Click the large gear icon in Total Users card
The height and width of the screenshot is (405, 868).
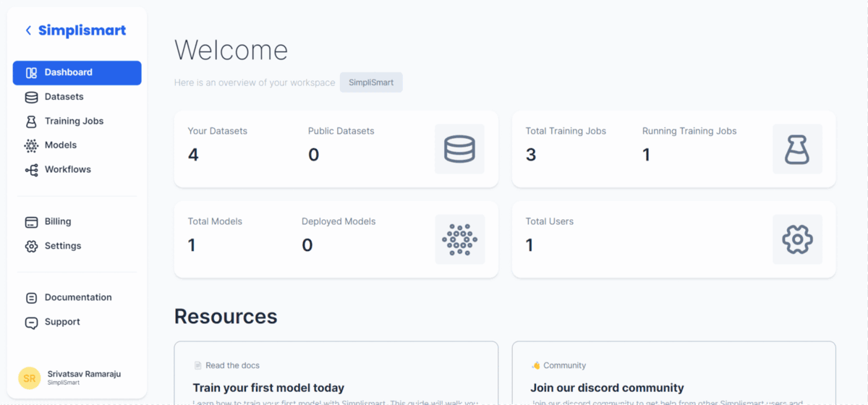point(797,239)
